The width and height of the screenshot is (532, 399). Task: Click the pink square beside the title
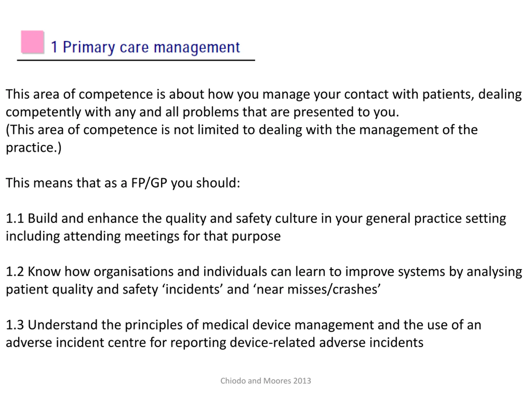32,42
